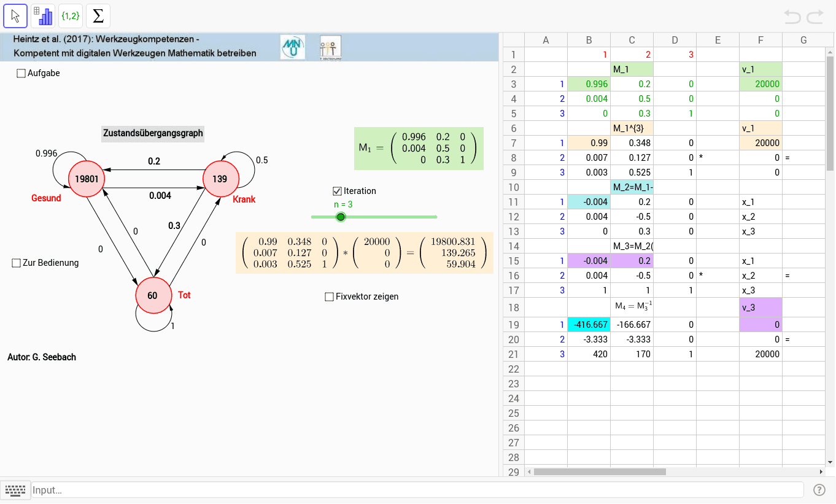The image size is (836, 504).
Task: Open the Sum sigma tool
Action: (x=98, y=16)
